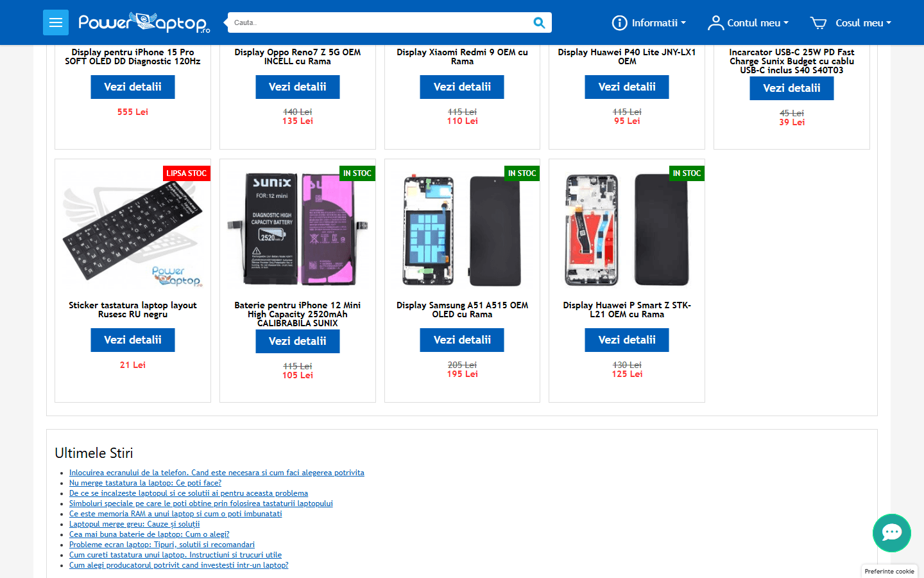Click the shopping cart icon

[x=819, y=23]
